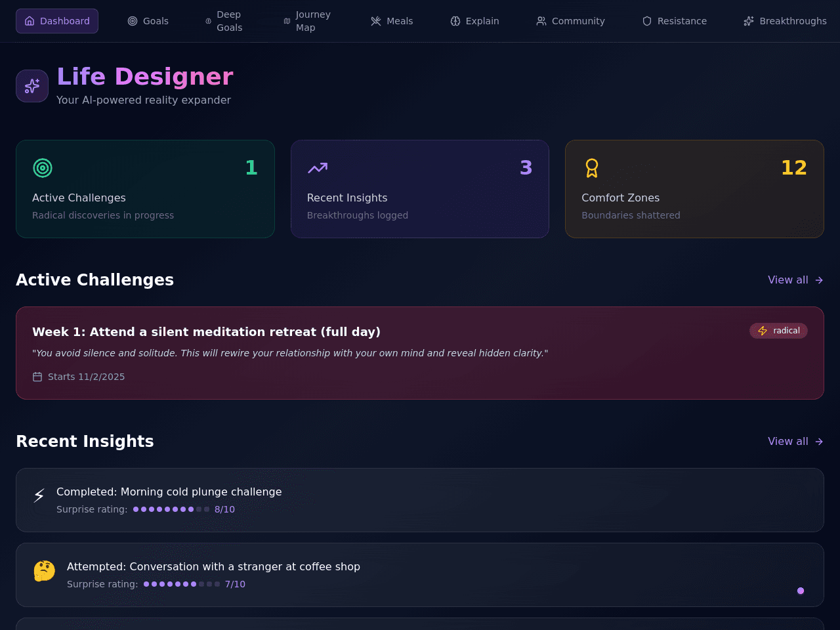The image size is (840, 630).
Task: Open the Journey Map tab
Action: point(307,21)
